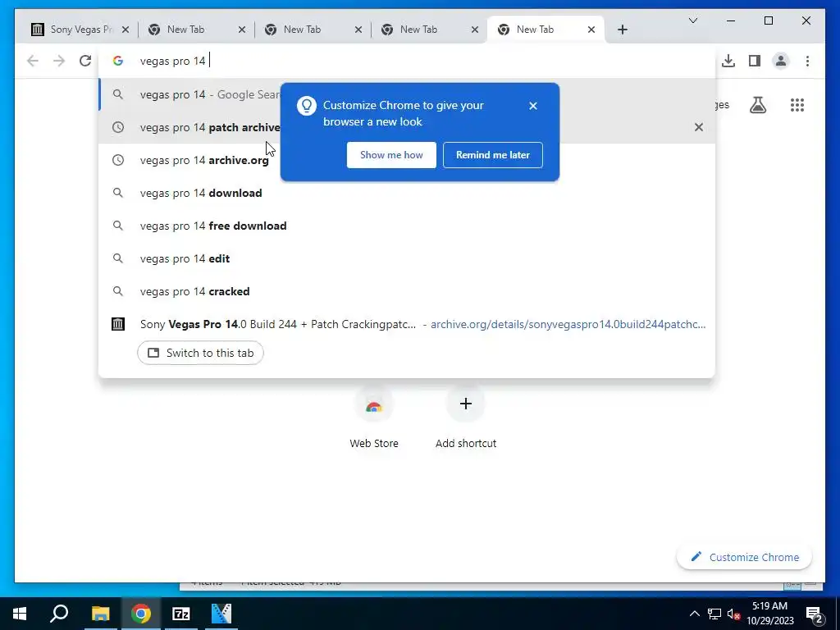This screenshot has width=840, height=630.
Task: Open File Explorer from the taskbar
Action: 100,614
